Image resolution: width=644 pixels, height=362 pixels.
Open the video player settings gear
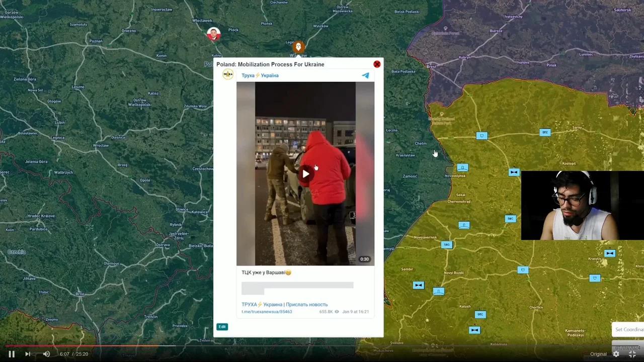(616, 354)
